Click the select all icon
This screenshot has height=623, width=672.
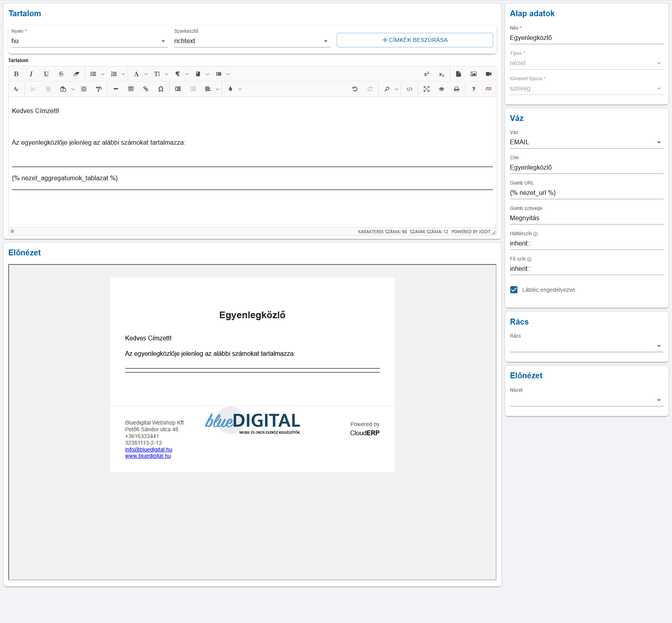pos(84,89)
